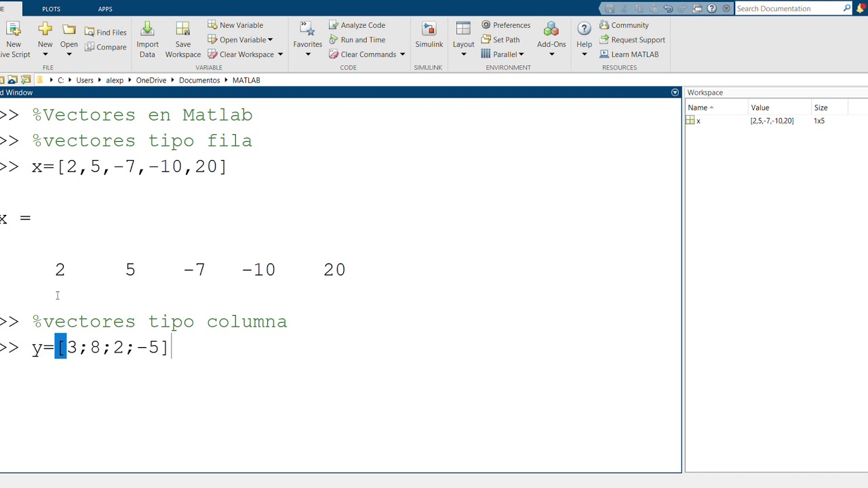
Task: Click MATLAB in the folder path
Action: coord(246,80)
